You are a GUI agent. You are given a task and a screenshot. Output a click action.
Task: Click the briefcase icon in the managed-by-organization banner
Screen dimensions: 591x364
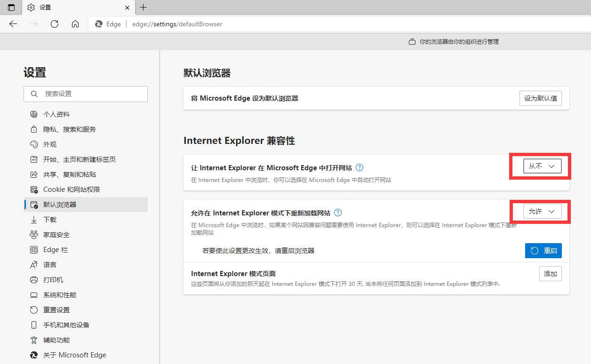click(x=412, y=41)
